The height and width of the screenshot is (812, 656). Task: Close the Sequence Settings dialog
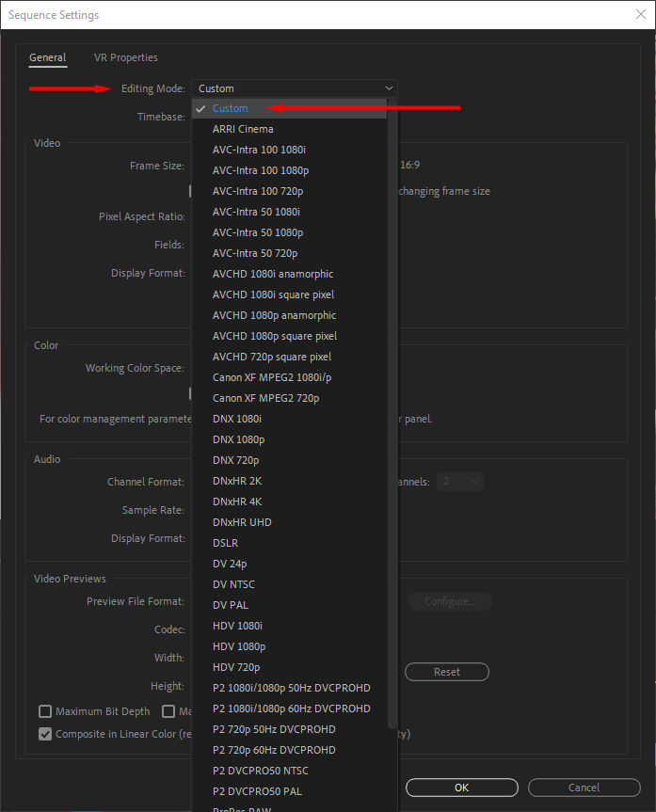639,14
